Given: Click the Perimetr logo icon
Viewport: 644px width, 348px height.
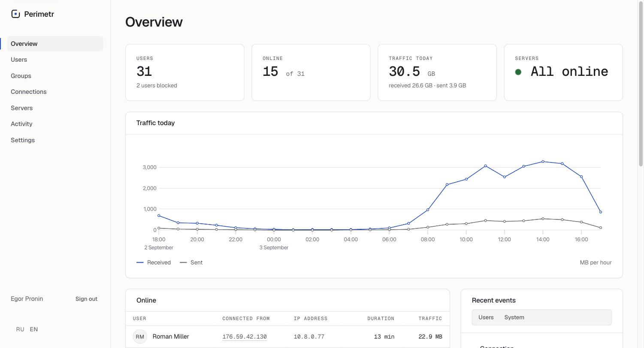Looking at the screenshot, I should (15, 14).
